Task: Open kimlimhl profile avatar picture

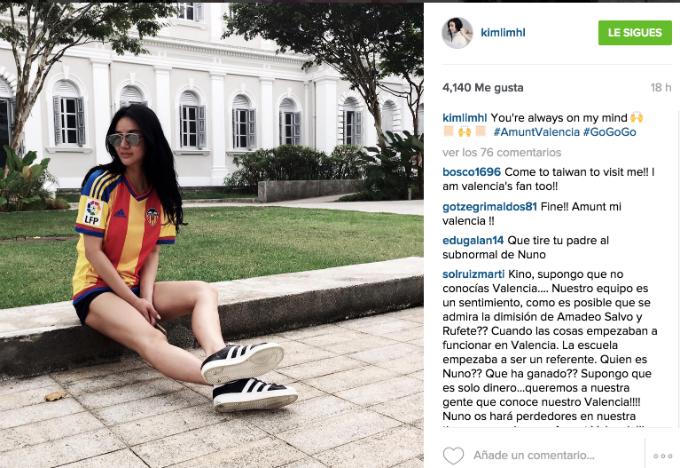Action: (x=457, y=33)
